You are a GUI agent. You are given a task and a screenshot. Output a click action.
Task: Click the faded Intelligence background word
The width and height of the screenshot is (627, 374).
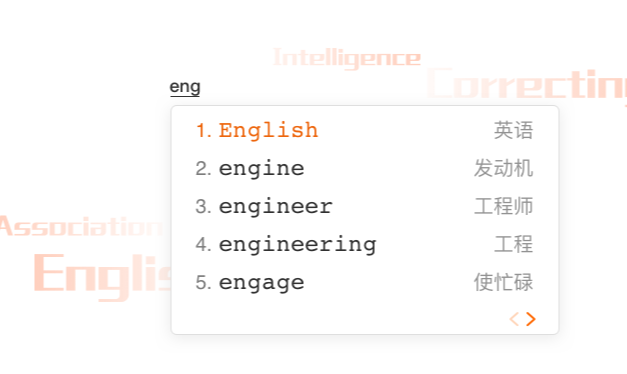click(x=347, y=58)
